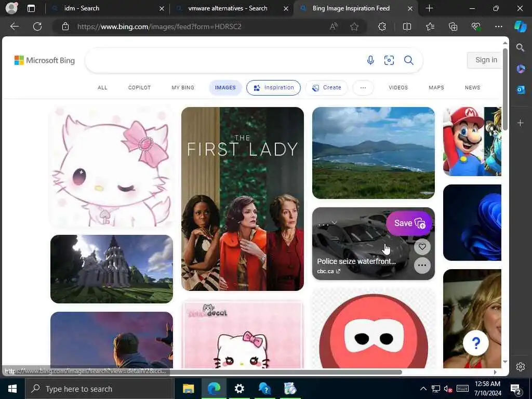Select the IMAGES category
This screenshot has height=399, width=532.
[x=225, y=87]
